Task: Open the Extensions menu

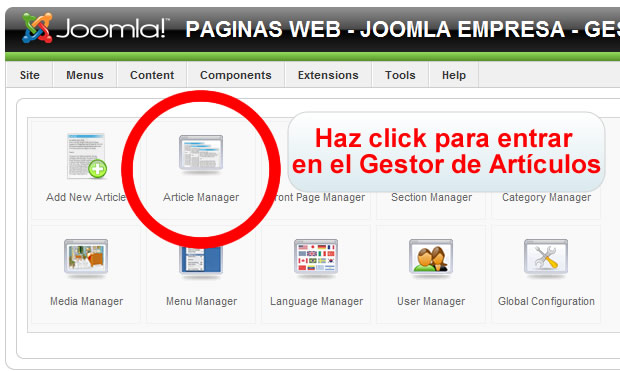Action: point(328,75)
